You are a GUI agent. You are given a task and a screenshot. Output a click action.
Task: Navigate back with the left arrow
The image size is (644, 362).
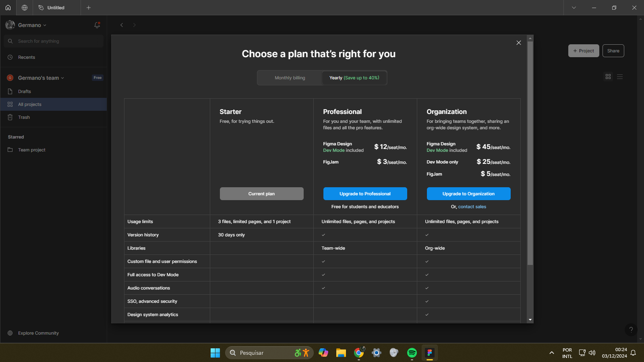click(x=122, y=25)
